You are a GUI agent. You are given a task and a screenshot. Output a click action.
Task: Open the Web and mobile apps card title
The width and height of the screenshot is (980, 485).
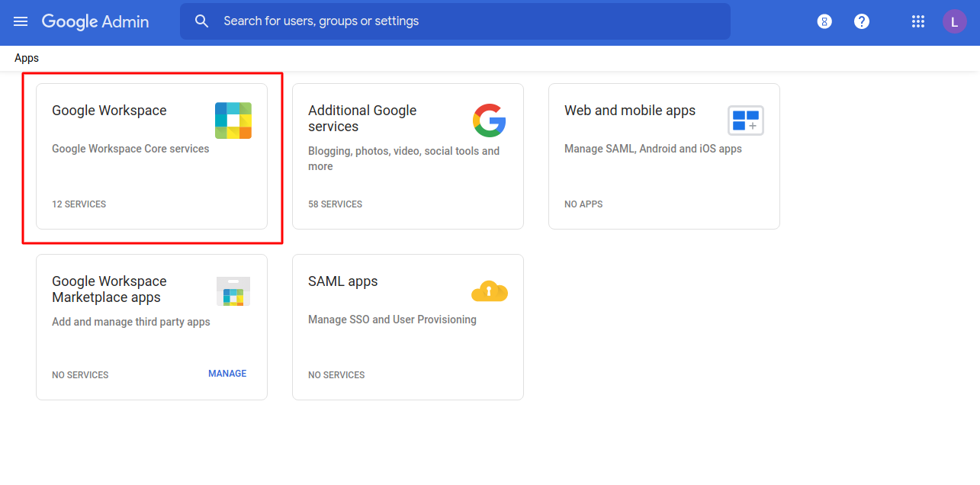(x=630, y=111)
